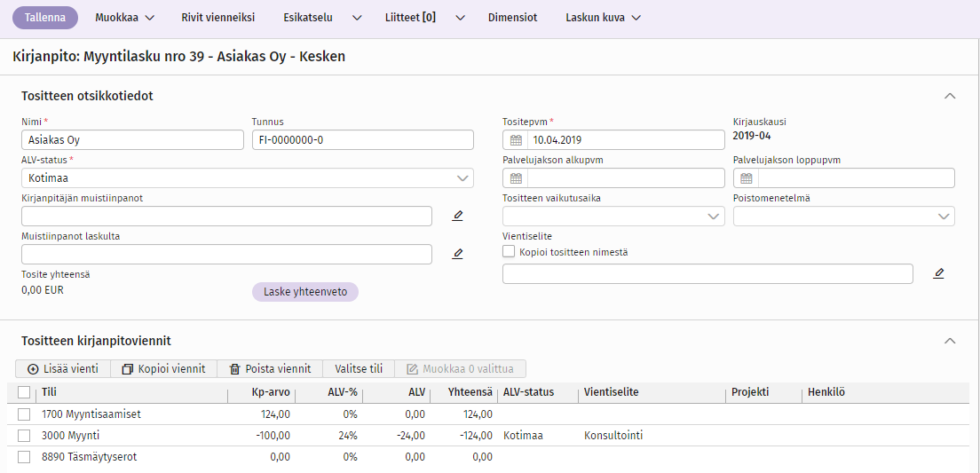
Task: Click the ALV value -24,00
Action: [x=412, y=436]
